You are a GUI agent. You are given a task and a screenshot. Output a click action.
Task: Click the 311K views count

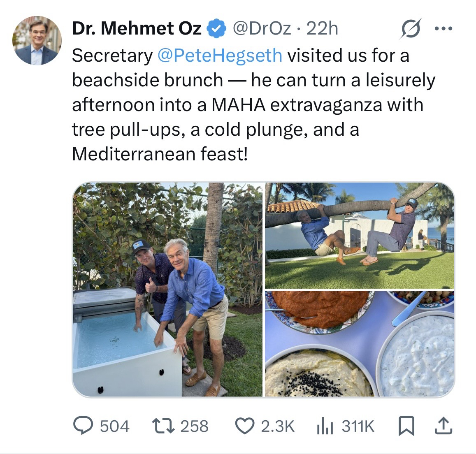(358, 426)
